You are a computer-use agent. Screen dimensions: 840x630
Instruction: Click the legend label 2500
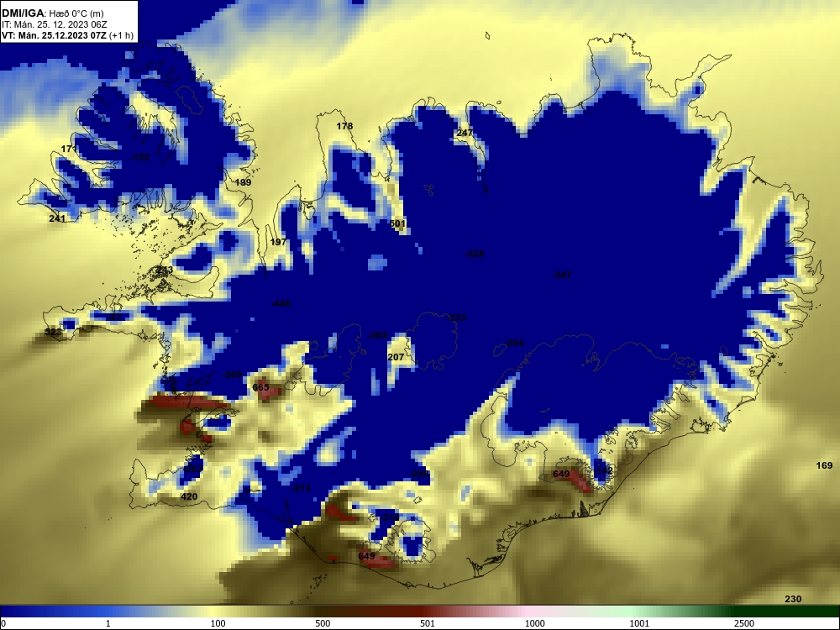[744, 623]
